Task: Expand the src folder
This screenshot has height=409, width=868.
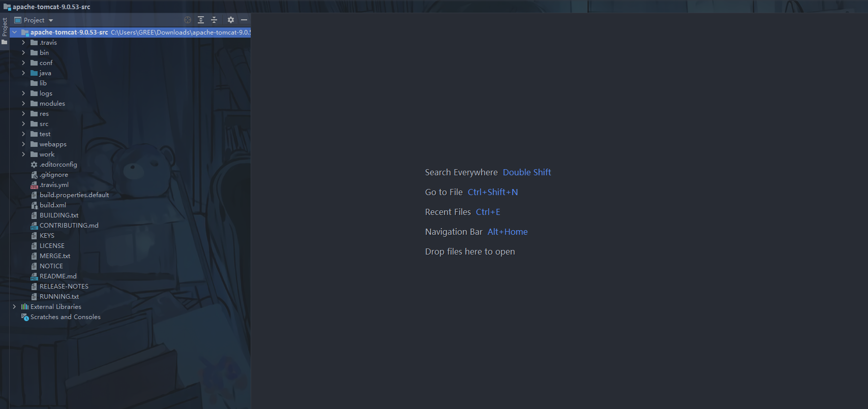Action: coord(23,124)
